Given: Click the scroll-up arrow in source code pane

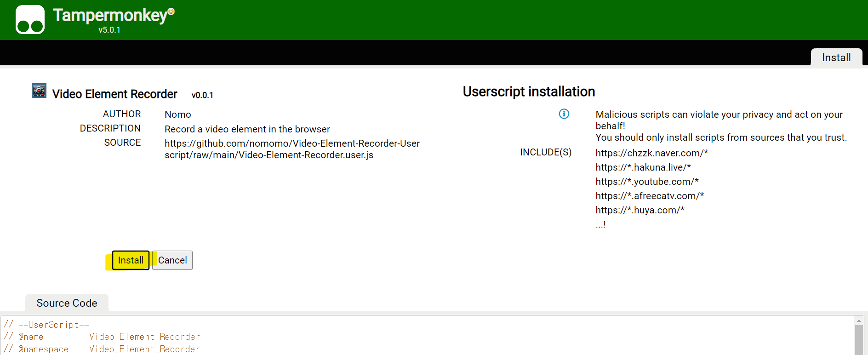Looking at the screenshot, I should tap(859, 321).
